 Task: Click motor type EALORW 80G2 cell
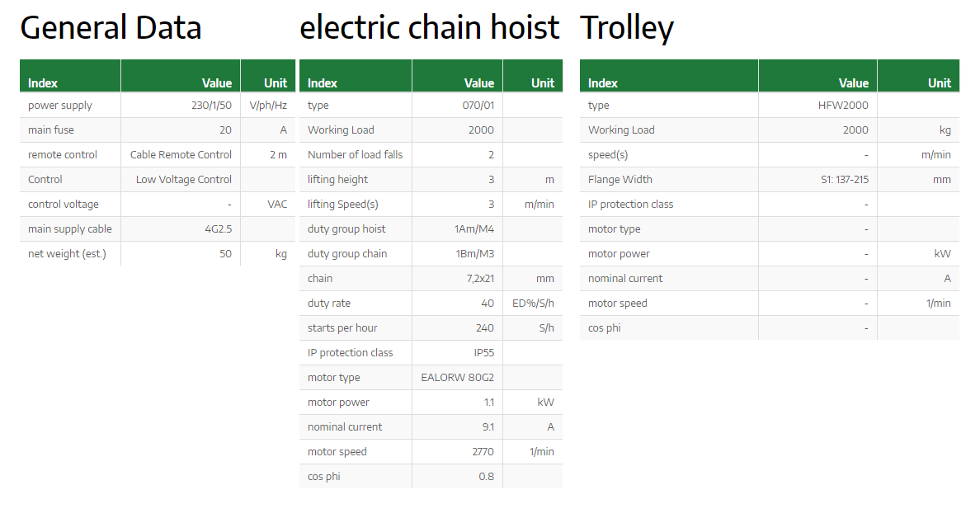458,378
